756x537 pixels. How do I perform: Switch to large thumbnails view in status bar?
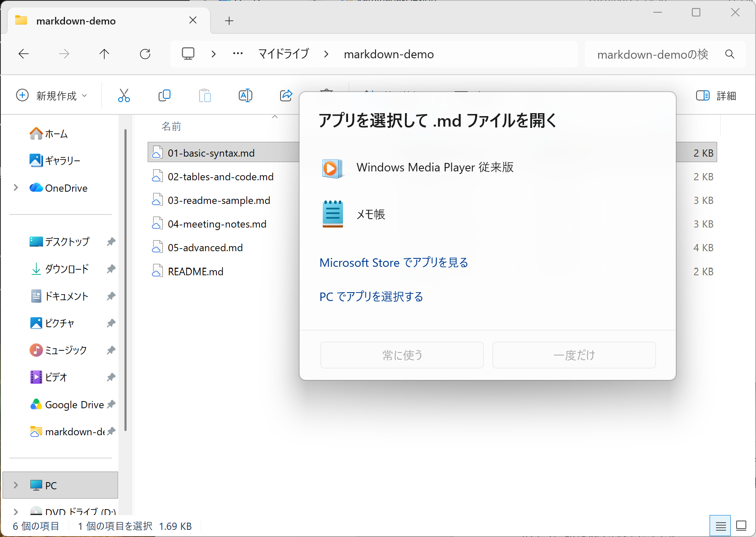coord(741,526)
